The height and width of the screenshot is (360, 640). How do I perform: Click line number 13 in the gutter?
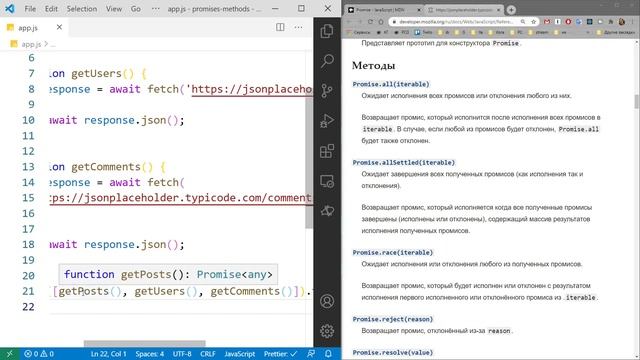pyautogui.click(x=28, y=167)
